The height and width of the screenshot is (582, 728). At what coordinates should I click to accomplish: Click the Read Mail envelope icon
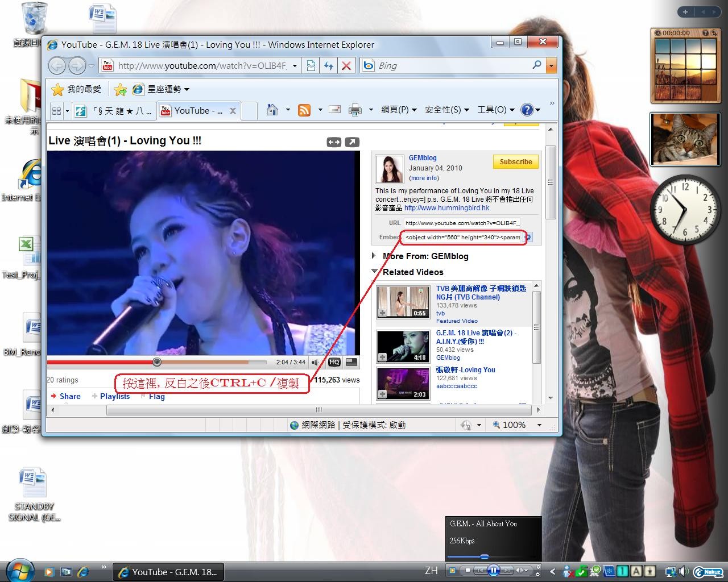tap(335, 110)
